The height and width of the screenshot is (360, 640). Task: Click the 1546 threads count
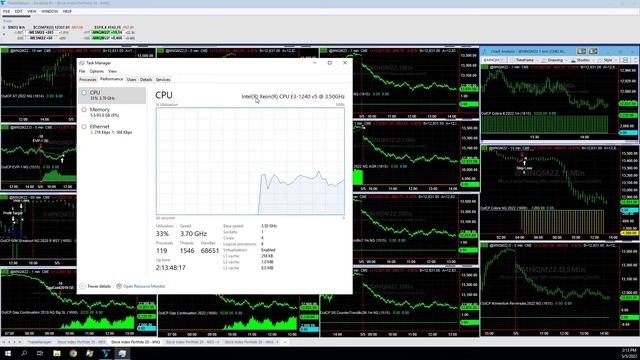(x=187, y=251)
